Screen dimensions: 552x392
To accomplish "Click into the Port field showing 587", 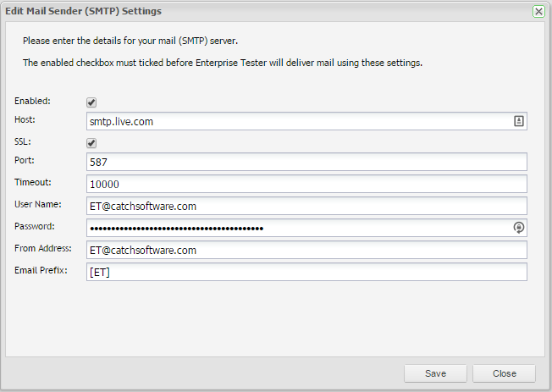I will coord(306,162).
